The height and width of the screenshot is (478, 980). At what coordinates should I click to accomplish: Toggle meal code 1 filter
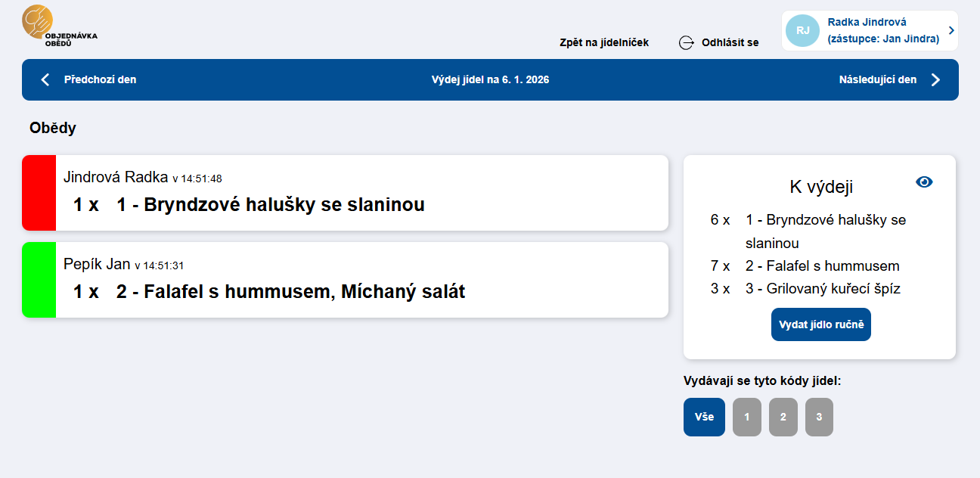746,417
